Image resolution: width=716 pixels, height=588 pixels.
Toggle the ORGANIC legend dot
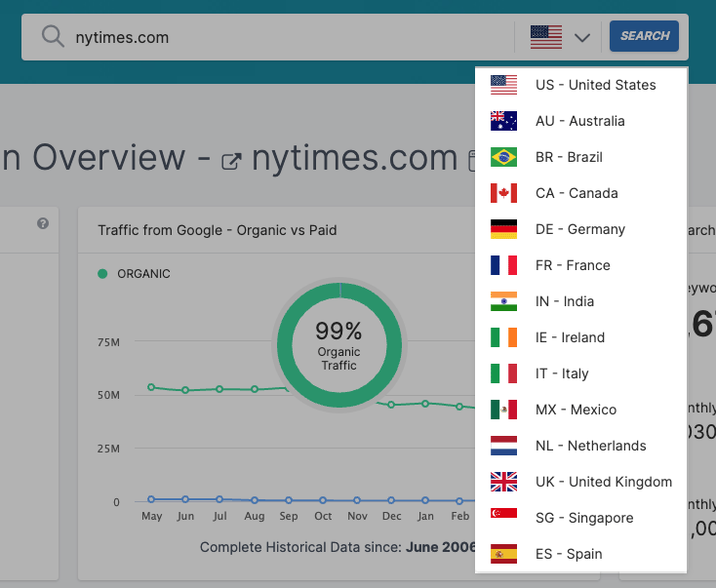click(x=102, y=273)
